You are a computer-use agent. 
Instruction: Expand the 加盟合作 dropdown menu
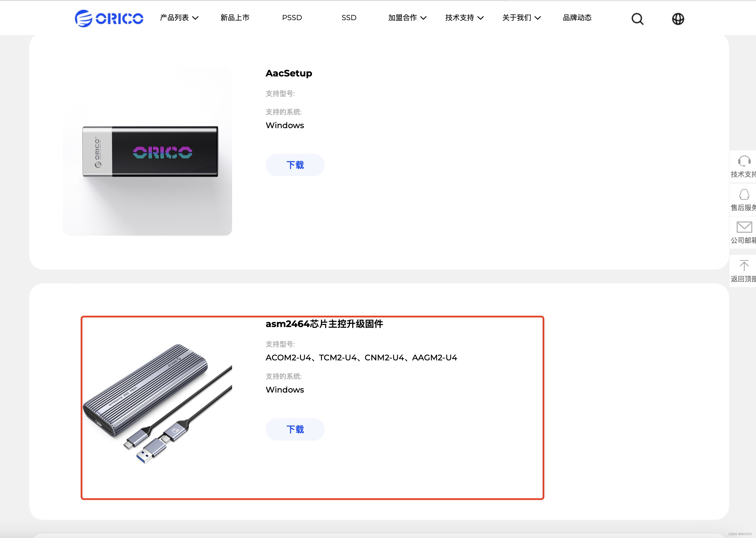407,18
